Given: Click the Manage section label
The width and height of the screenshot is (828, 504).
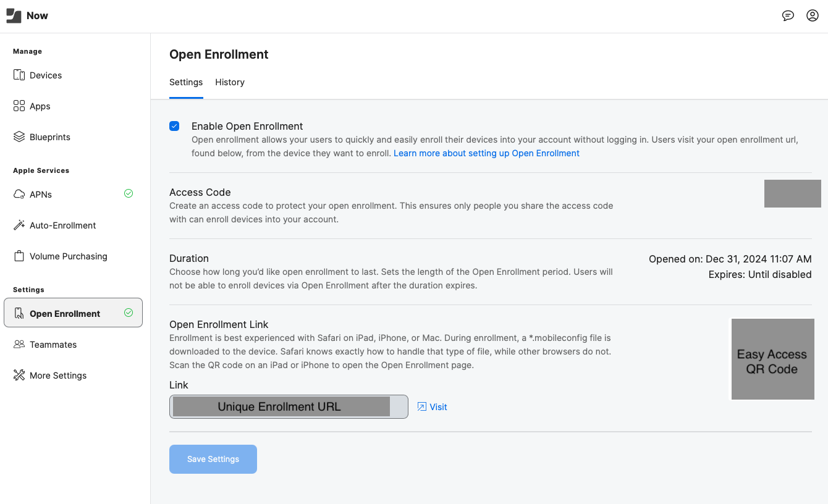Looking at the screenshot, I should click(x=28, y=51).
